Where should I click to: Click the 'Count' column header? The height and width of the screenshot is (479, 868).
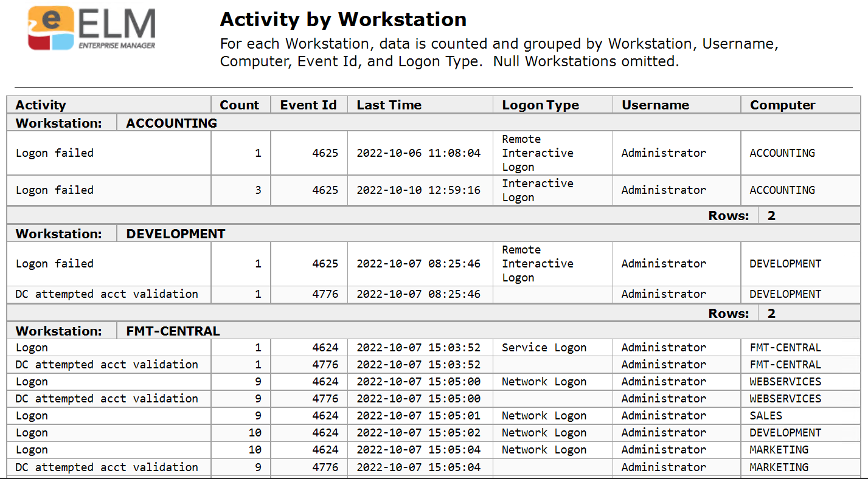pyautogui.click(x=240, y=105)
